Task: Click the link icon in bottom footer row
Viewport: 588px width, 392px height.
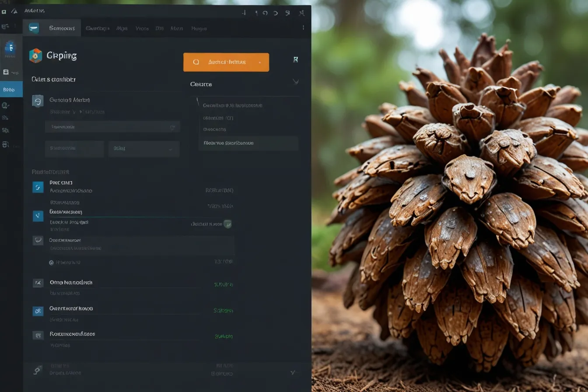Action: [38, 371]
